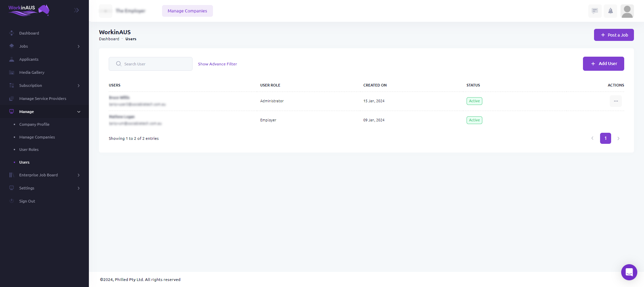Screen dimensions: 644x287
Task: Click the previous page arrow
Action: point(592,138)
